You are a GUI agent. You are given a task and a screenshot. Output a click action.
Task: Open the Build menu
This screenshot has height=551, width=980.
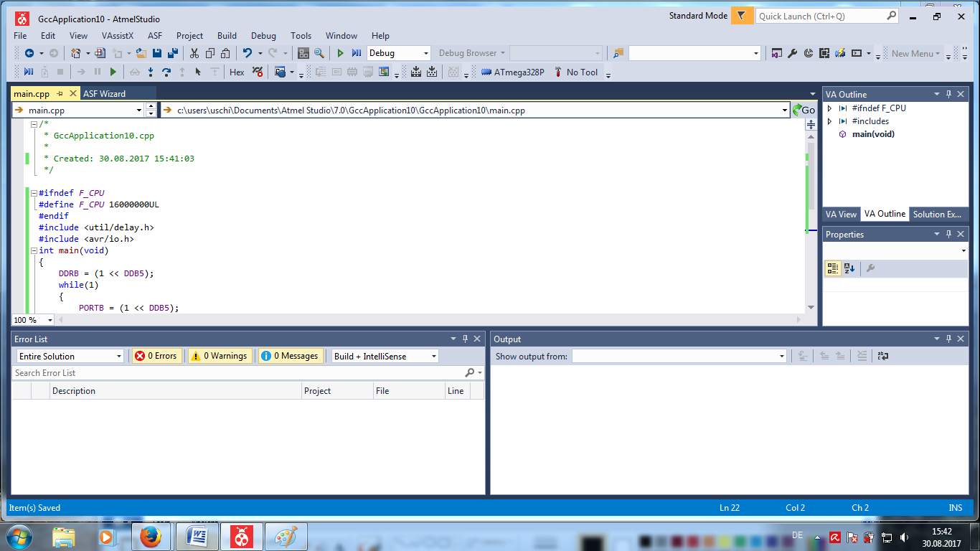pos(227,35)
